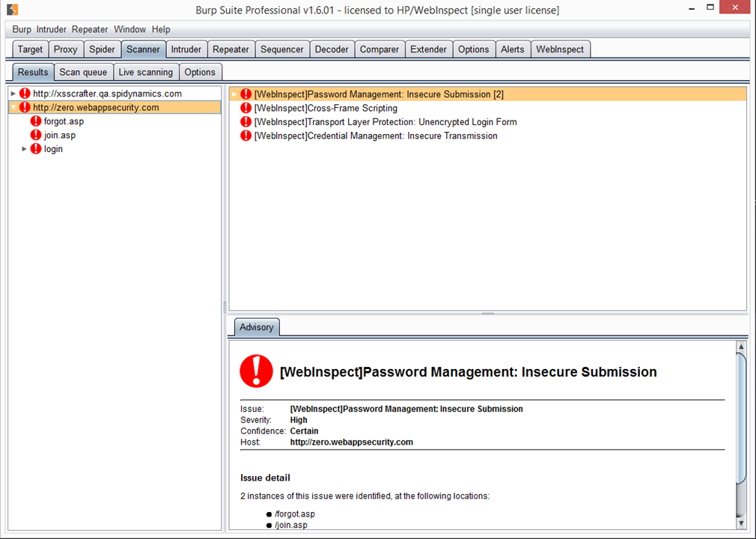Image resolution: width=756 pixels, height=539 pixels.
Task: Click large red severity icon in Advisory
Action: point(256,371)
